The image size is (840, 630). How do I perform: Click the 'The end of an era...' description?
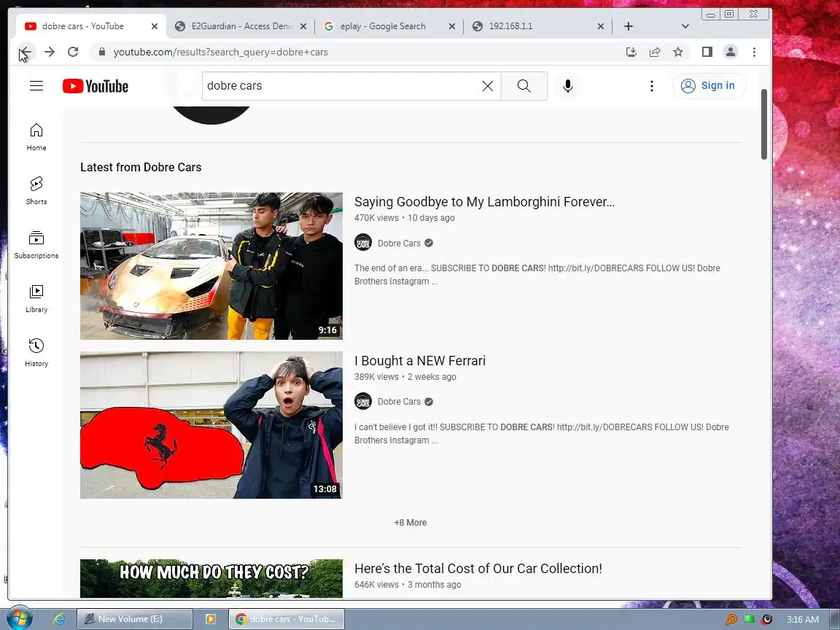(537, 275)
